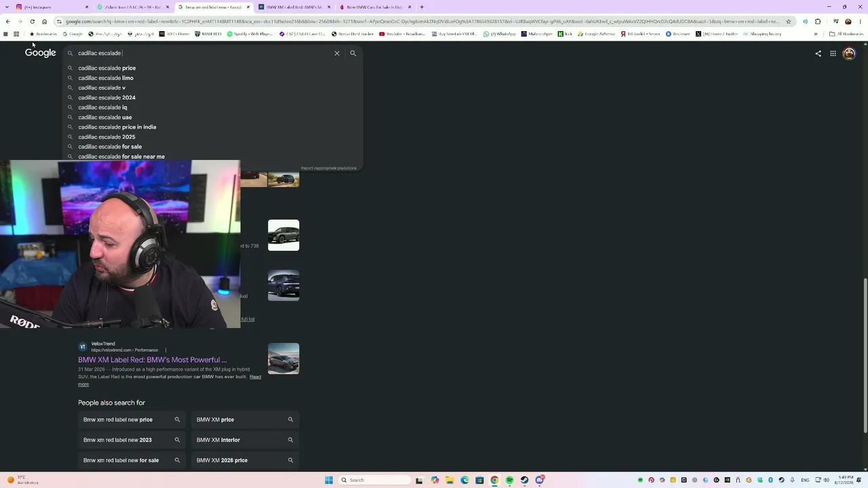Choose suggestion cadillac escalade 2024

point(106,98)
